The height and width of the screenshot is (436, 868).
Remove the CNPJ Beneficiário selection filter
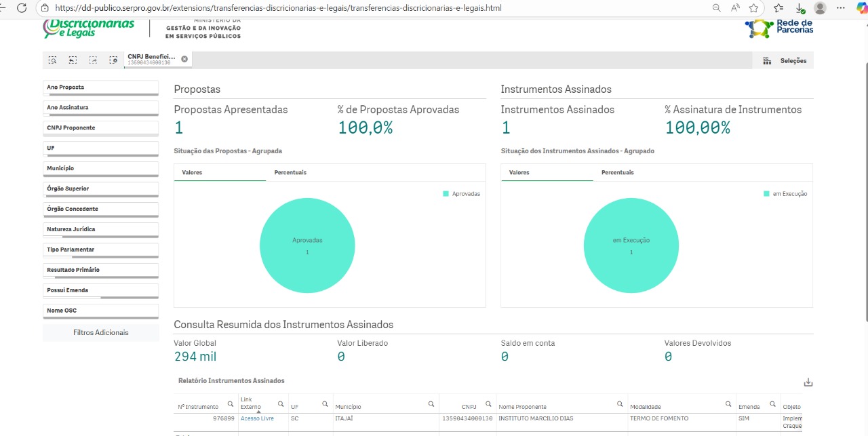point(184,59)
